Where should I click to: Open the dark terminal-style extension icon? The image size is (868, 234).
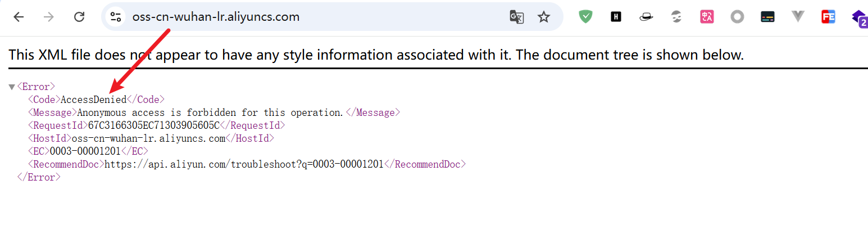(x=767, y=17)
